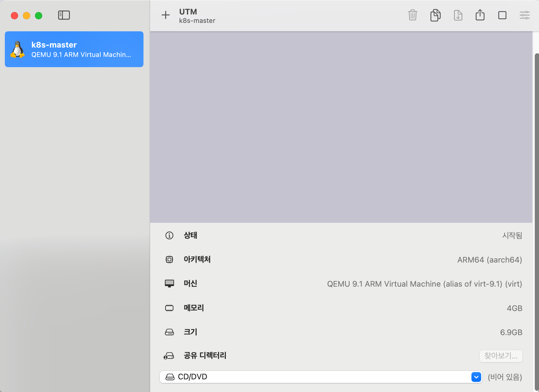
Task: Click the 공유 디렉터리 label
Action: click(205, 356)
